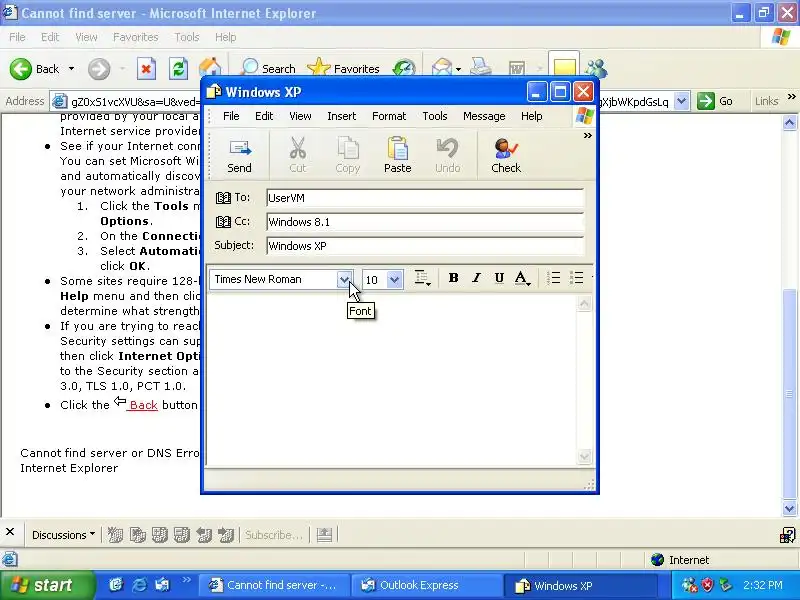This screenshot has height=600, width=800.
Task: Click the Windows start button
Action: [x=46, y=585]
